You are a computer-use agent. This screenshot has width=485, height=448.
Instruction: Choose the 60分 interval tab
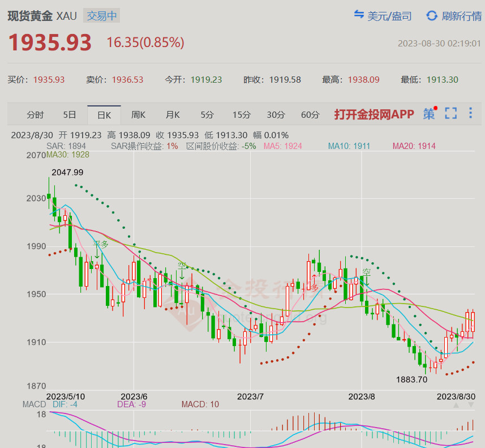(x=310, y=115)
